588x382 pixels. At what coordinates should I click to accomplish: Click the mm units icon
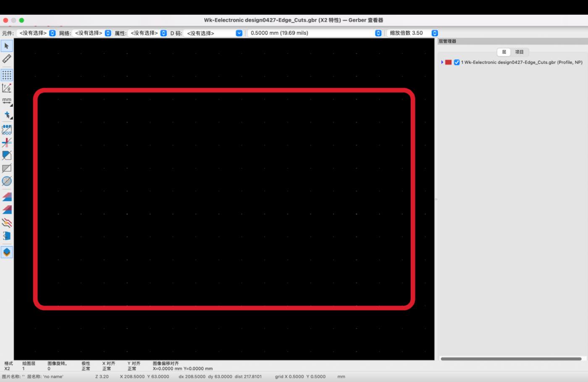point(7,101)
